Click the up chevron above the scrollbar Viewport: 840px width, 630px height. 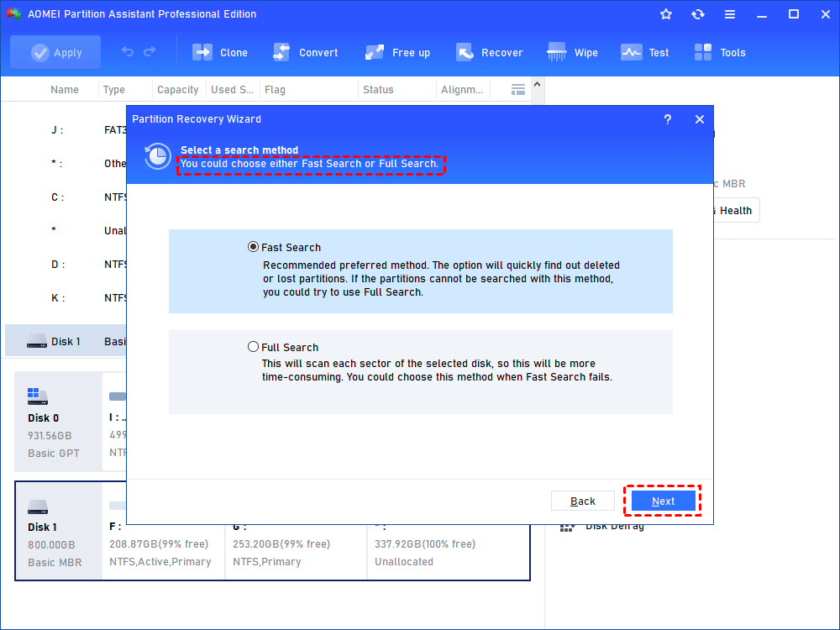click(x=537, y=84)
